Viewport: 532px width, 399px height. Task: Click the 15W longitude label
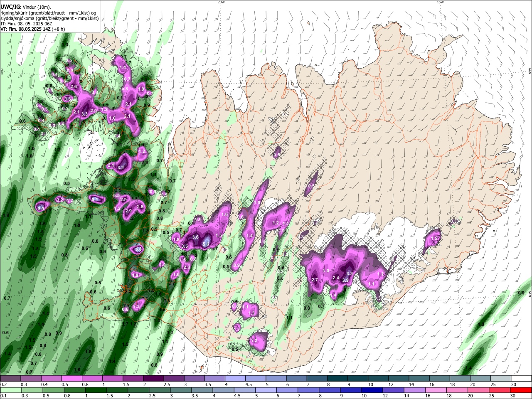[x=440, y=2]
